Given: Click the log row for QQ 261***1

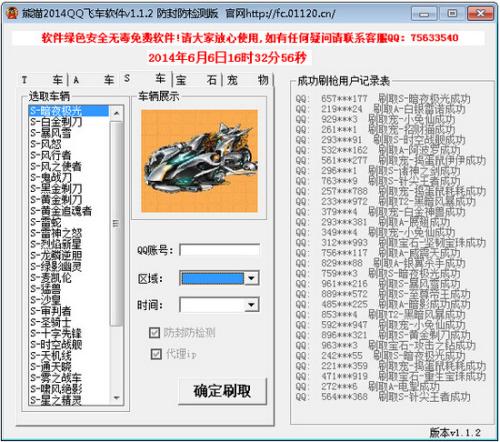Looking at the screenshot, I should pyautogui.click(x=375, y=130).
